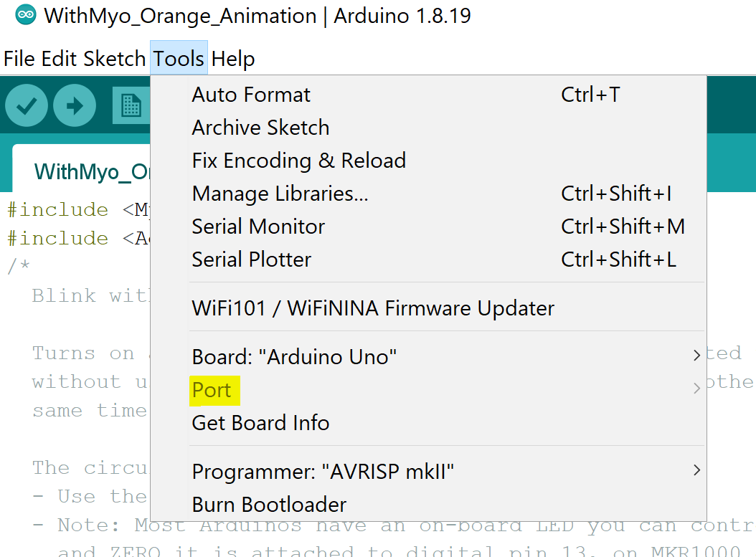Click the Arduino logo in title bar
Screen dimensions: 756x557
click(26, 16)
